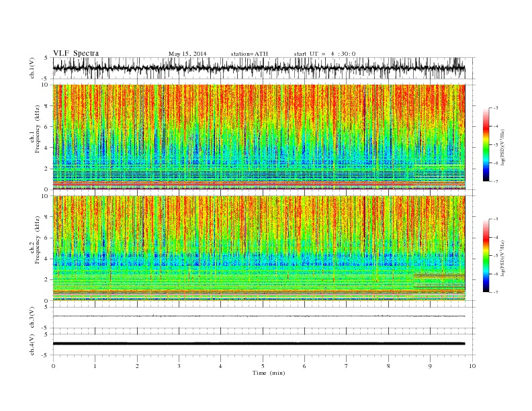Click the "4" tick on the Time axis

coord(220,366)
